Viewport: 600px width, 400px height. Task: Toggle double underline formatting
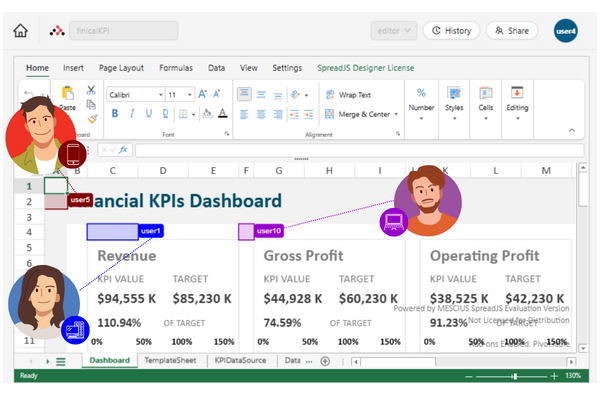(165, 114)
